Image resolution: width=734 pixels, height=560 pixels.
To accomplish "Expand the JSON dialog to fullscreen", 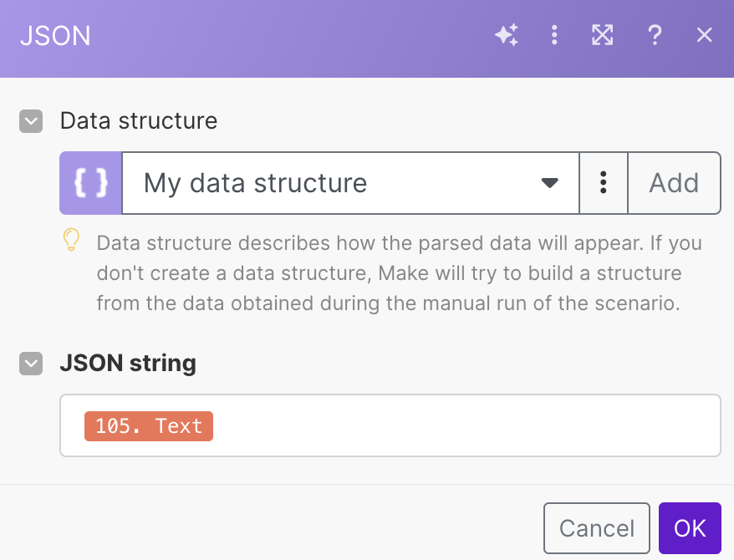I will (x=602, y=35).
